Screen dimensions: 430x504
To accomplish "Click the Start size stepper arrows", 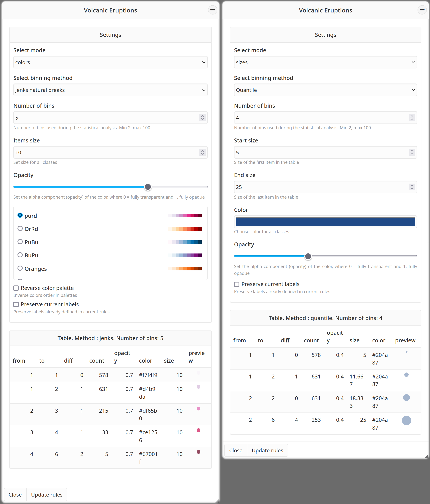I will (412, 153).
